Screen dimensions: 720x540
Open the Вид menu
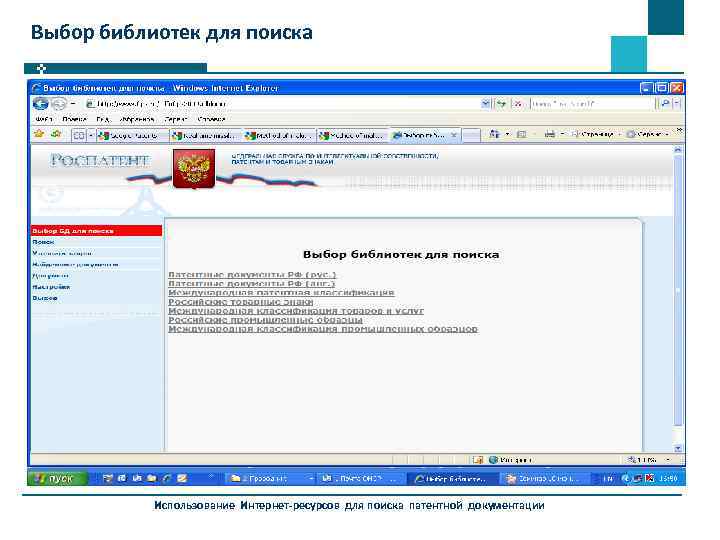click(103, 119)
